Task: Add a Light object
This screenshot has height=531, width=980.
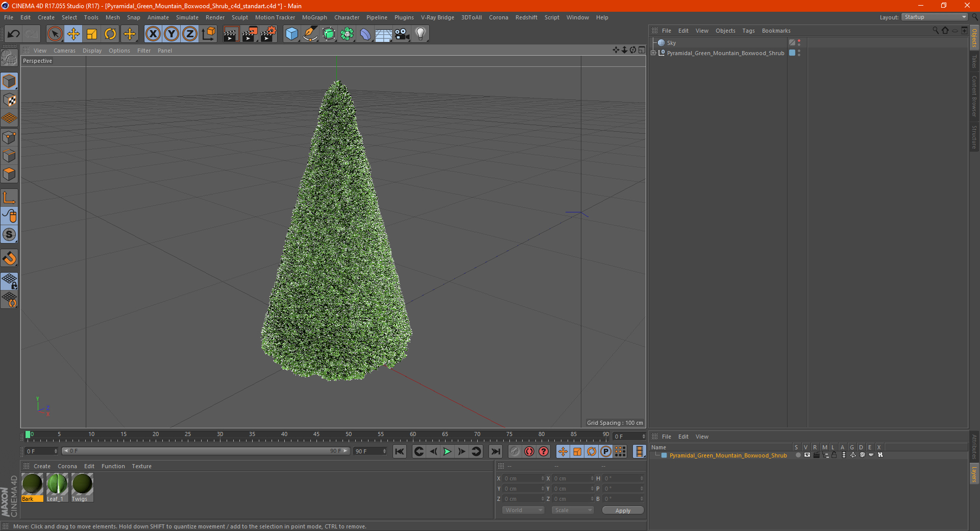Action: pos(421,34)
